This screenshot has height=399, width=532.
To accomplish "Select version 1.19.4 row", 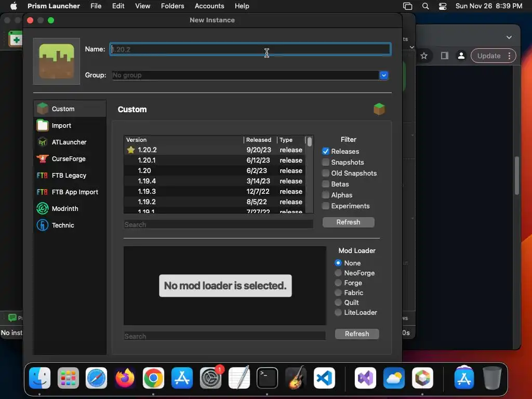I will 215,181.
